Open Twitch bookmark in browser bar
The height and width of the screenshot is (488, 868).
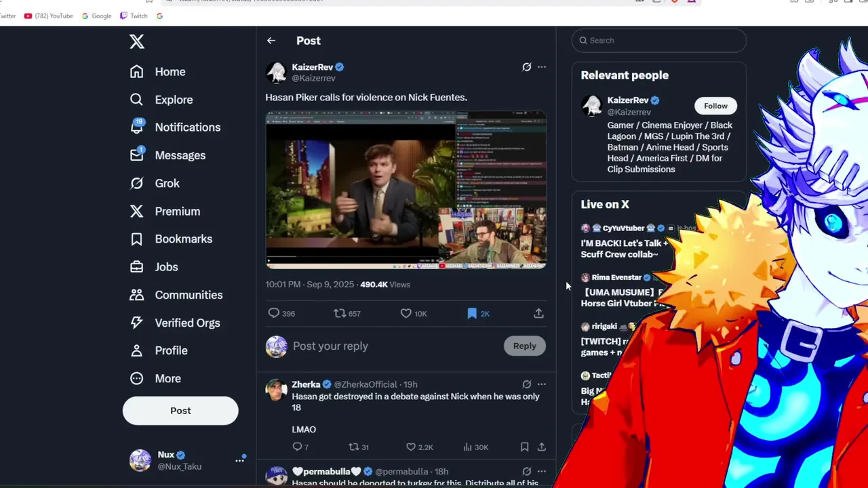pos(134,16)
